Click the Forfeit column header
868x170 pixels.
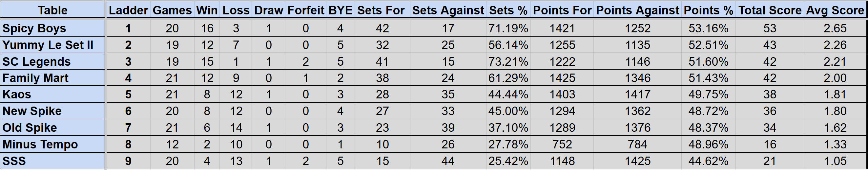306,10
